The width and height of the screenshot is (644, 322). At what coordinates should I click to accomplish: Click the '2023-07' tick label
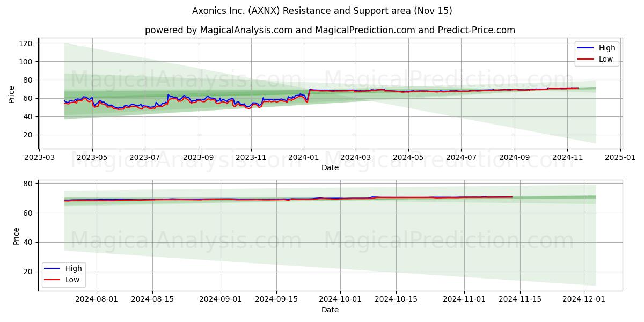[x=145, y=157]
